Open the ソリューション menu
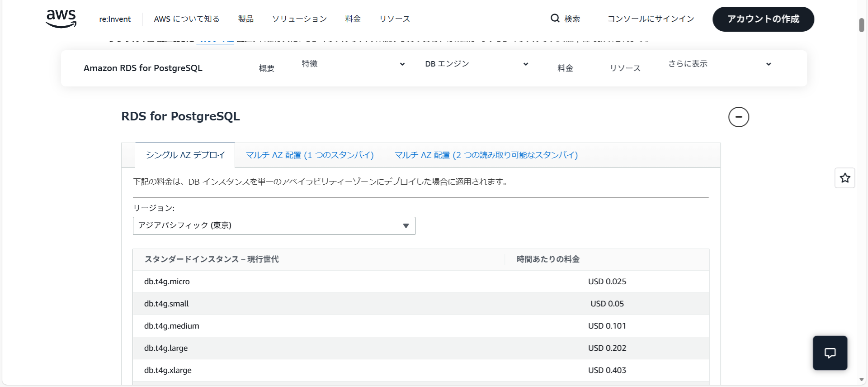Image resolution: width=868 pixels, height=387 pixels. pyautogui.click(x=299, y=19)
